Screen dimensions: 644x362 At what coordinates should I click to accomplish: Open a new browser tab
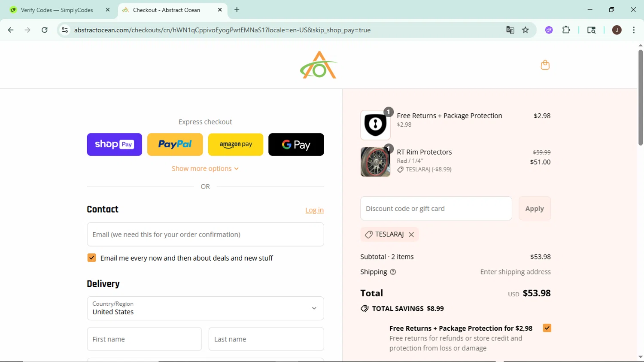click(237, 10)
